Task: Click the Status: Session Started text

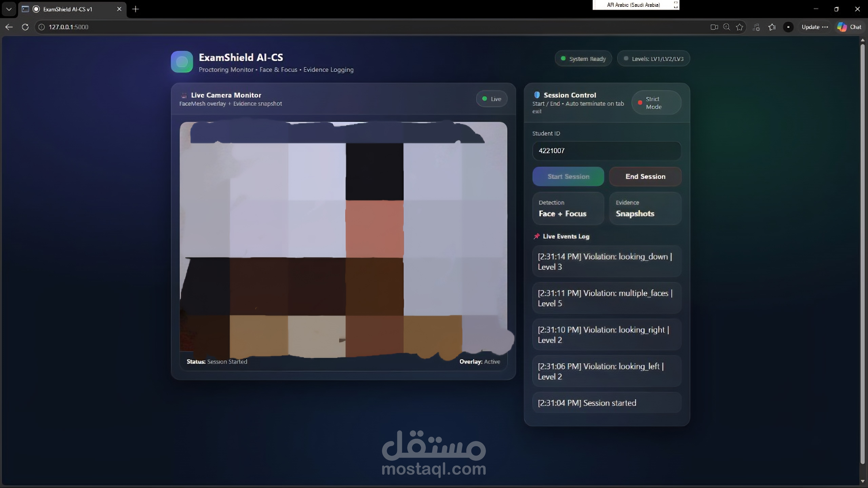Action: (217, 361)
